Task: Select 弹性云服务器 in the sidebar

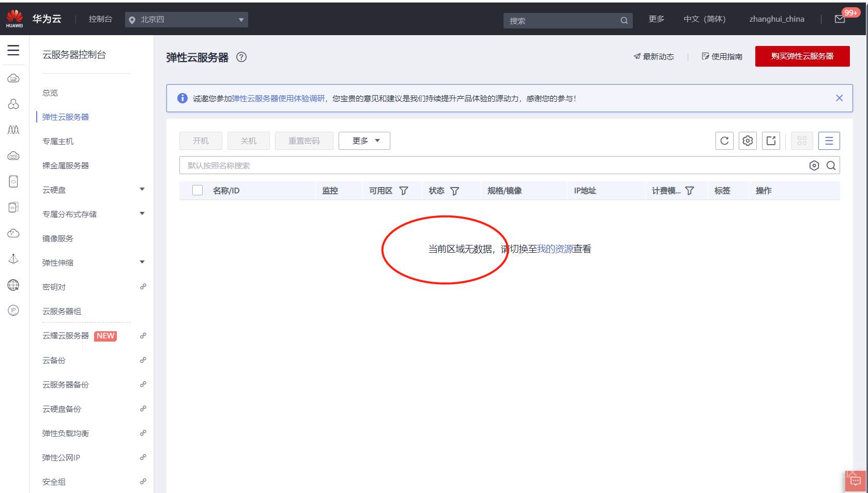Action: pyautogui.click(x=66, y=117)
